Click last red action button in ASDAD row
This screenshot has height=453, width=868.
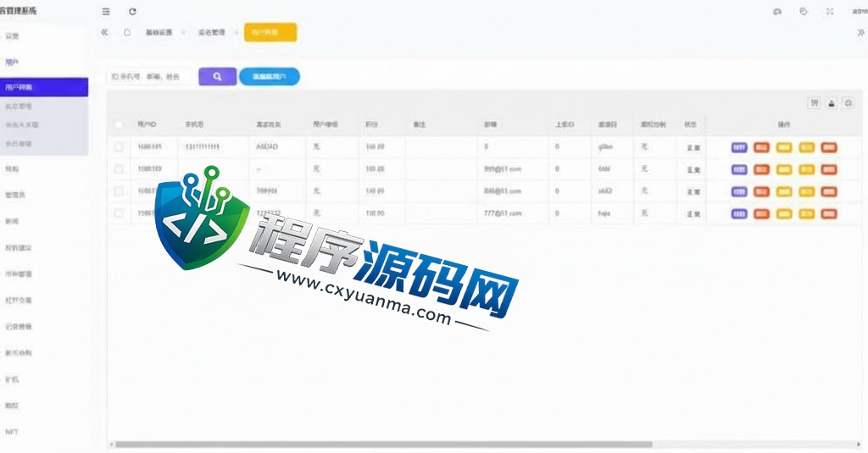[829, 147]
